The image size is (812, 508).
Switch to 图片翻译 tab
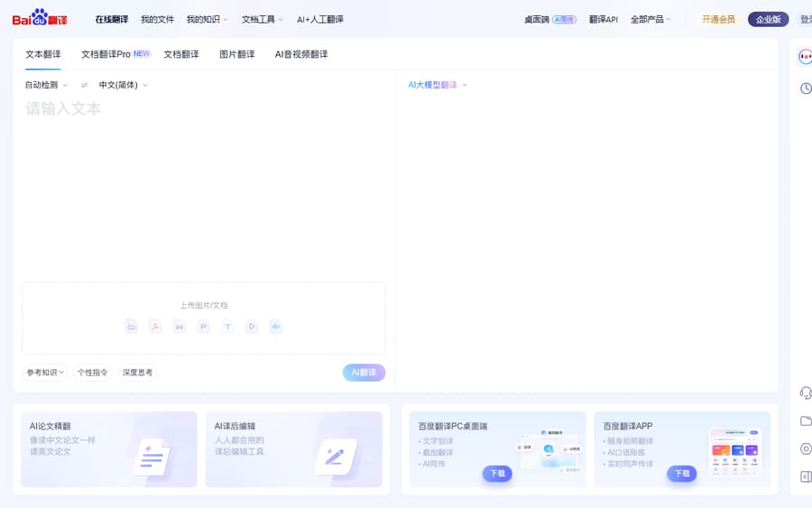tap(237, 54)
